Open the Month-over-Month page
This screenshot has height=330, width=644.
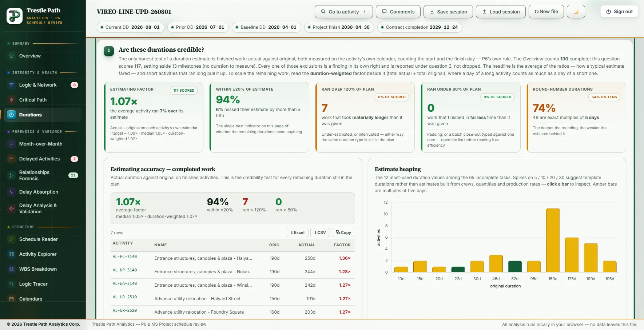(x=42, y=144)
